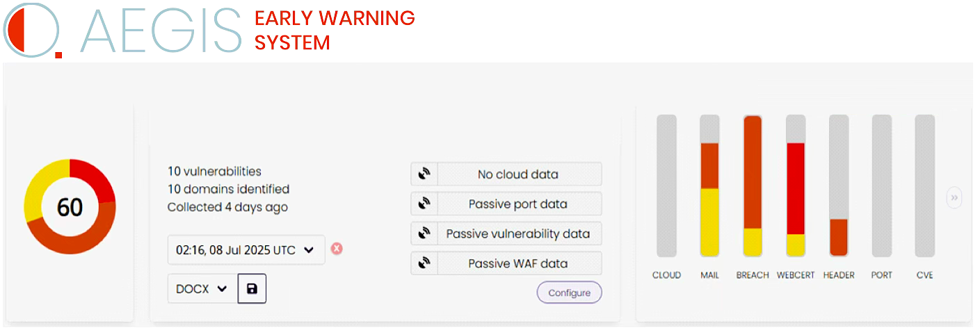Select the Passive vulnerability data button
The width and height of the screenshot is (980, 330).
tap(518, 234)
